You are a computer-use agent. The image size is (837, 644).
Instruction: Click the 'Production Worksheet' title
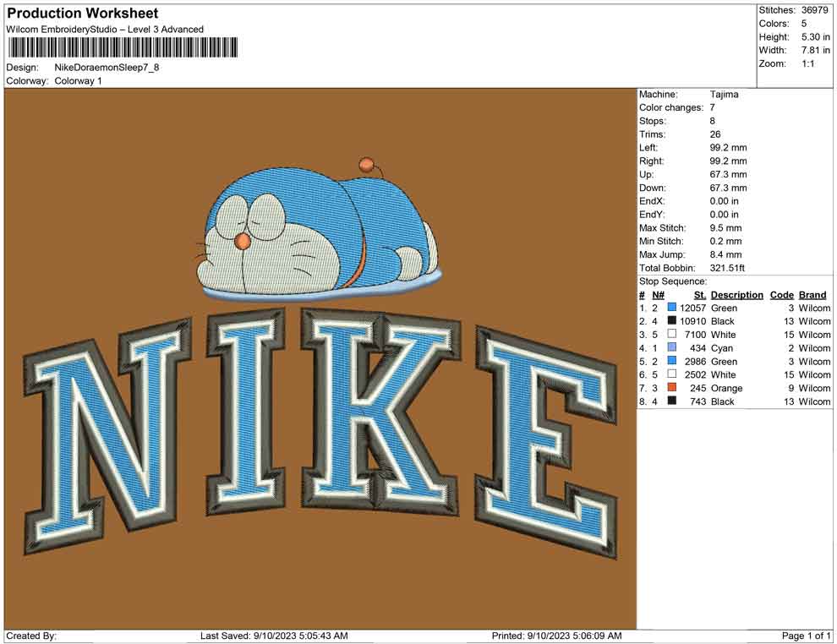coord(83,14)
